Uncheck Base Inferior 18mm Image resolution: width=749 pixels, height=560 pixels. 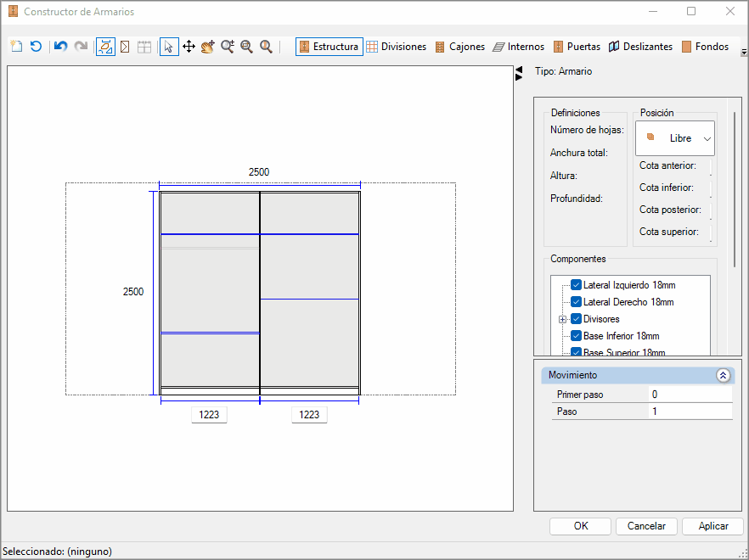576,336
